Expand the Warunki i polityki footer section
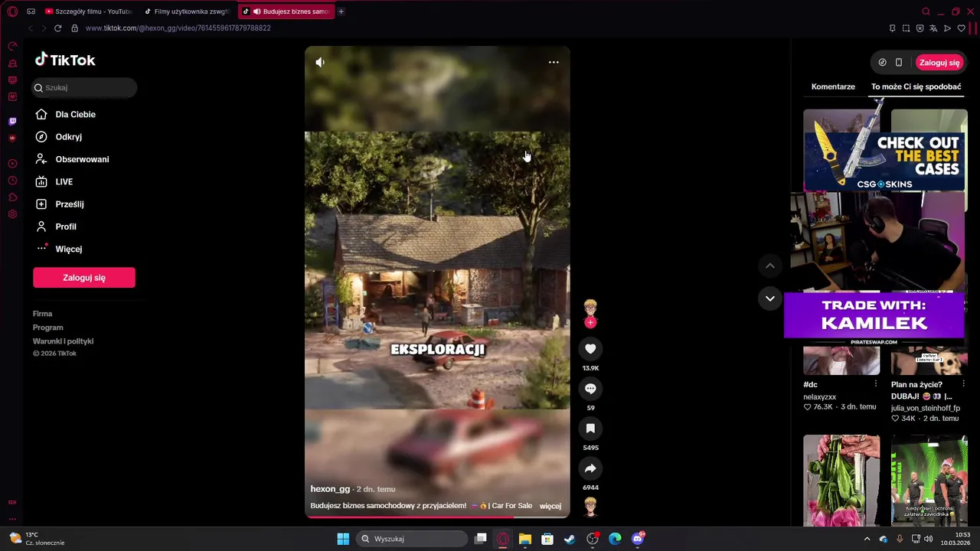The height and width of the screenshot is (551, 980). tap(63, 341)
